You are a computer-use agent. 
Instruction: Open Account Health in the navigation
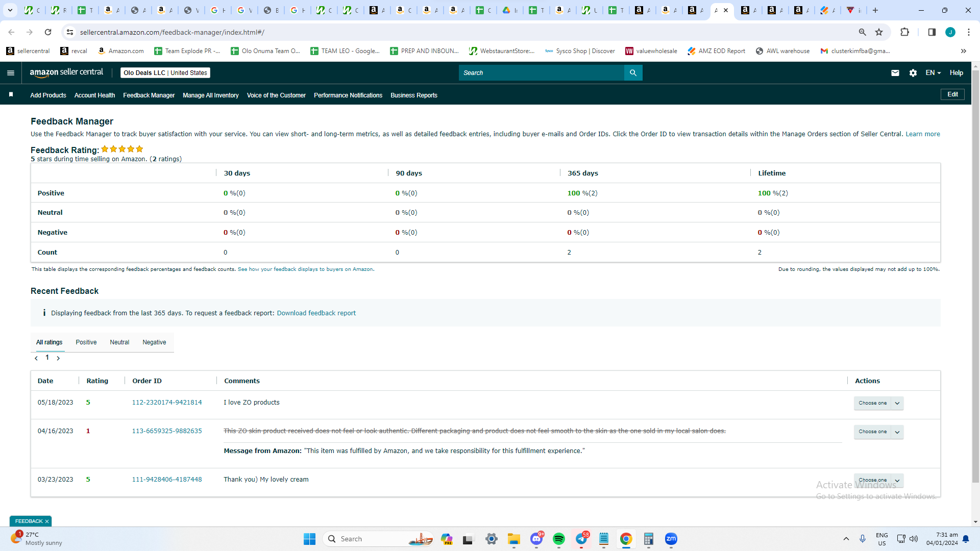[94, 95]
